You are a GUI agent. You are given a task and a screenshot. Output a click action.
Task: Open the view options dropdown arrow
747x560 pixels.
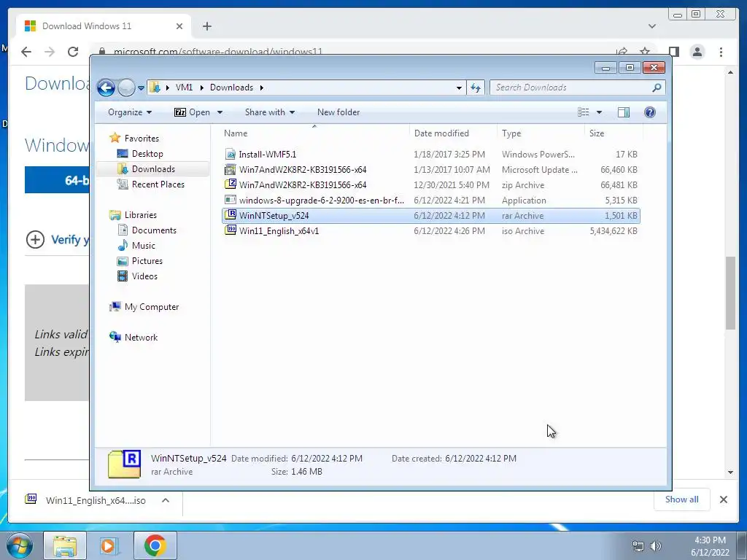click(x=600, y=112)
